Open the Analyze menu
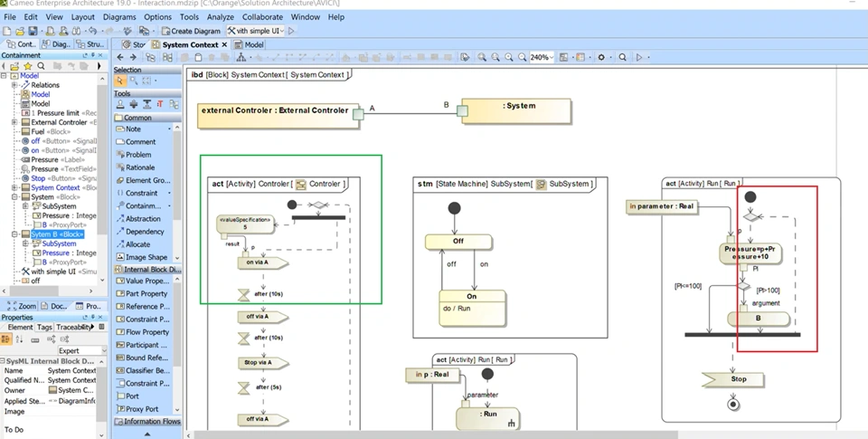This screenshot has width=868, height=439. point(220,17)
